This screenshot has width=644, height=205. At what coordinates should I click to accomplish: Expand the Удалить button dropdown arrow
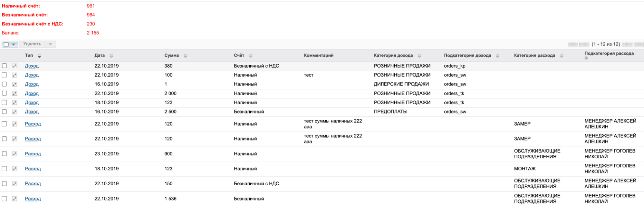[51, 44]
